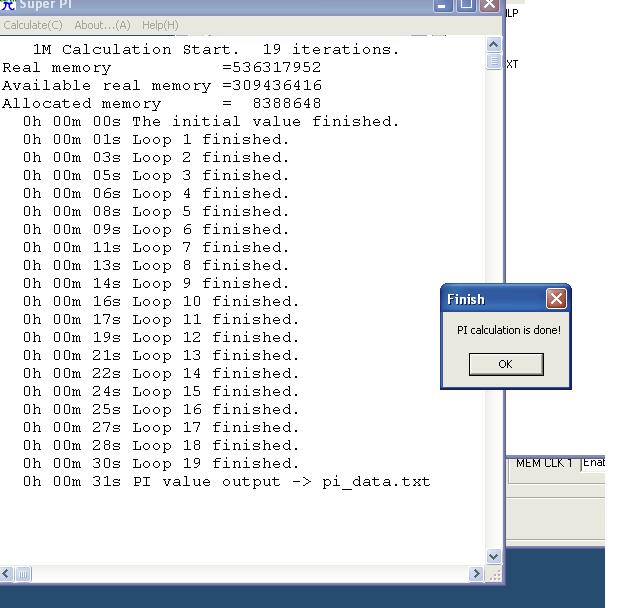
Task: Click the window resize grip corner
Action: pos(494,575)
